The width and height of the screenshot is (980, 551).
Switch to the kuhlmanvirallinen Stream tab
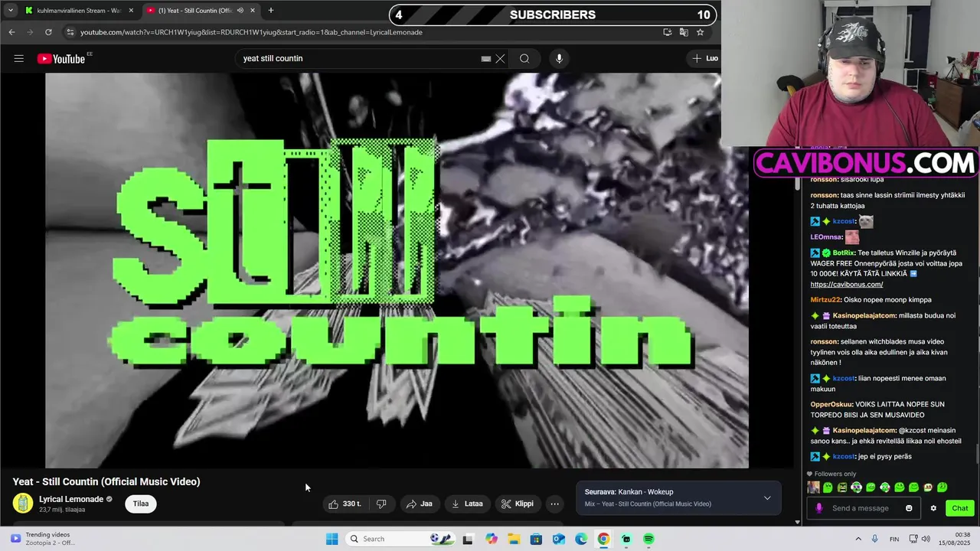80,10
